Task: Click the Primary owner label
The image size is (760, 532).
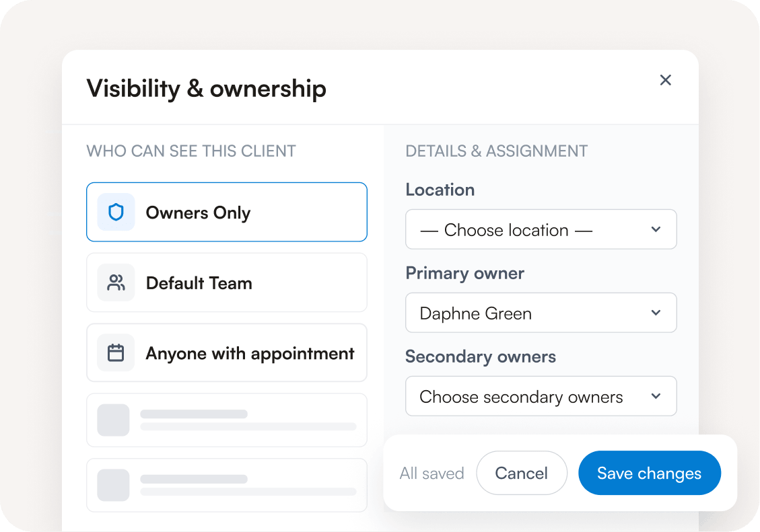Action: 465,274
